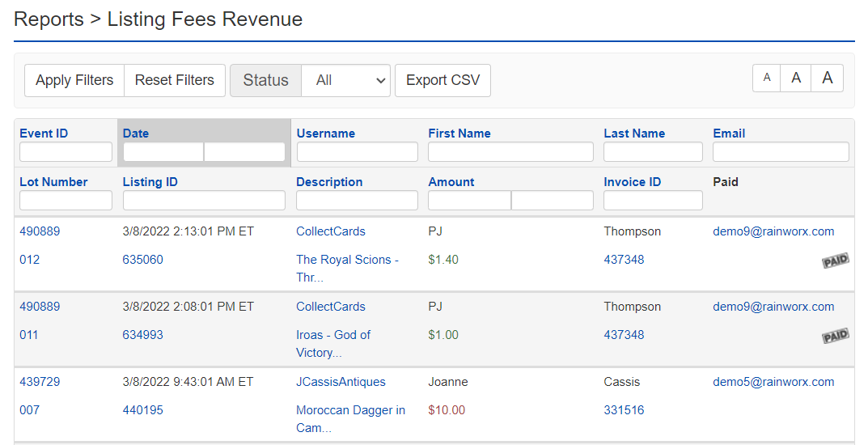Screen dimensions: 868x445
Task: Open lot number 011 link
Action: tap(29, 335)
